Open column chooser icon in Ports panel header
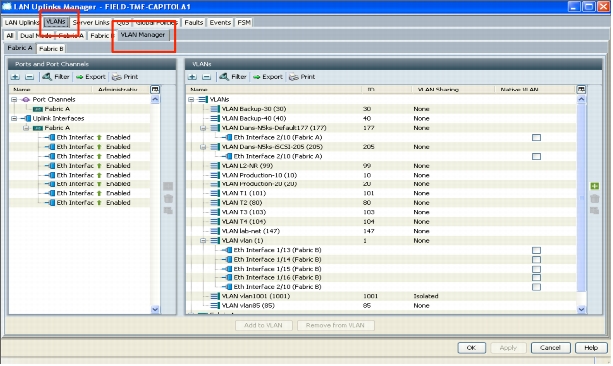The width and height of the screenshot is (613, 366). pyautogui.click(x=155, y=90)
